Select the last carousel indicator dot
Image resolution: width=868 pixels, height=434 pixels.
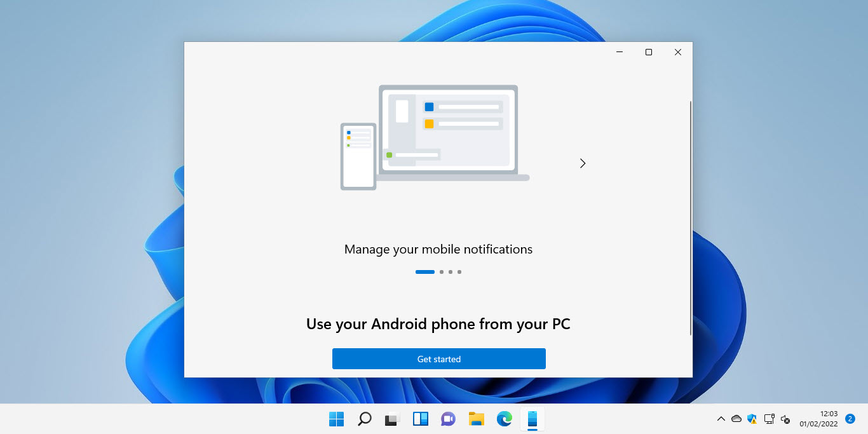coord(459,271)
